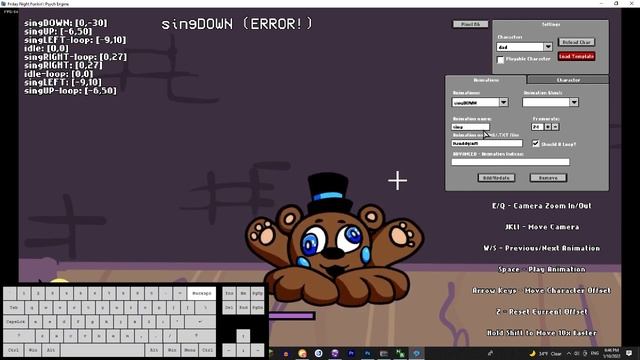Open Photoshop from the taskbar
Image resolution: width=640 pixels, height=360 pixels.
pos(367,353)
